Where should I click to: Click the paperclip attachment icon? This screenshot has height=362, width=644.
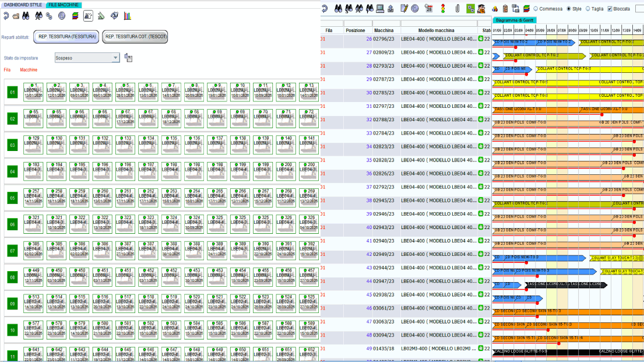coord(457,9)
